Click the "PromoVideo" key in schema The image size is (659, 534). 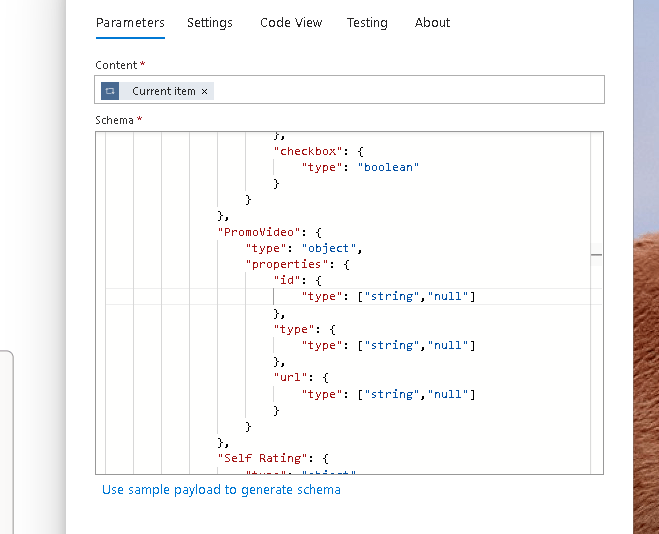tap(259, 232)
